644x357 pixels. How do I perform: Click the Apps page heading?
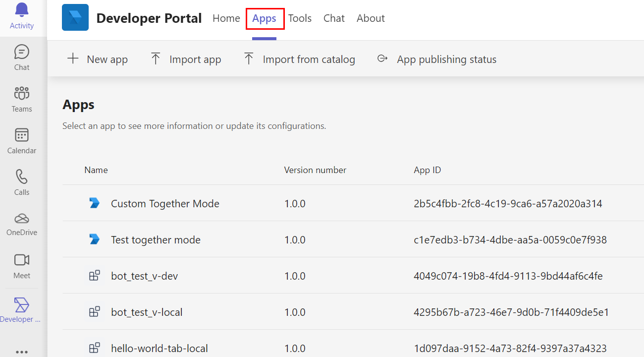[x=78, y=105]
